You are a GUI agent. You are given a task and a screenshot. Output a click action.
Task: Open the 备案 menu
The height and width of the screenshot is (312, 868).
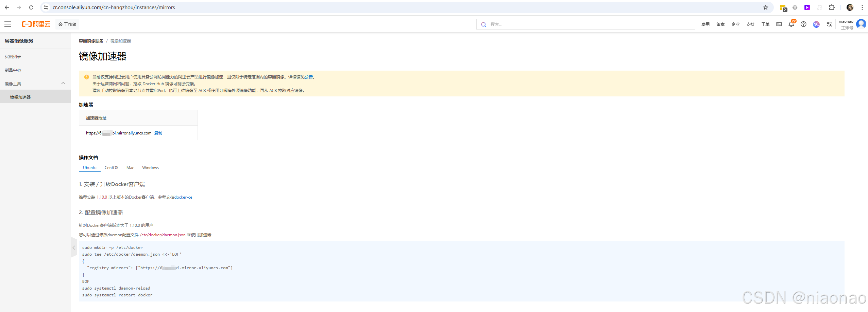(720, 24)
